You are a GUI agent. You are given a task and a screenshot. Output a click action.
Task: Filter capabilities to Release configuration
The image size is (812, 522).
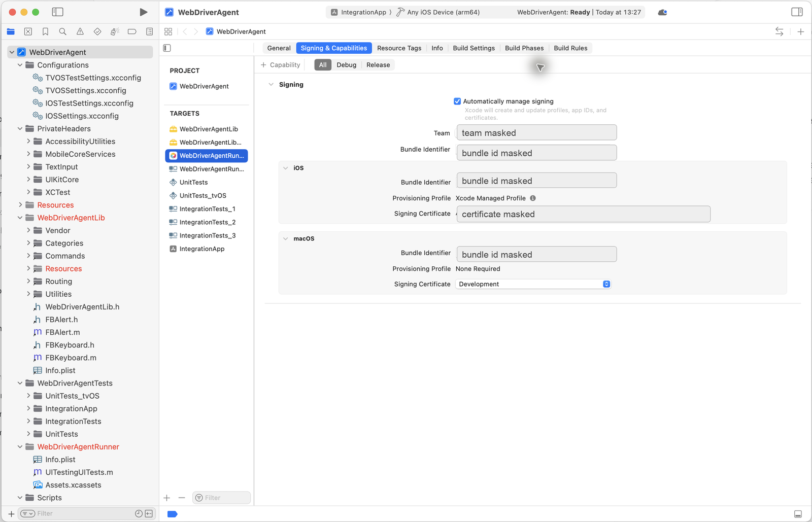pos(378,65)
